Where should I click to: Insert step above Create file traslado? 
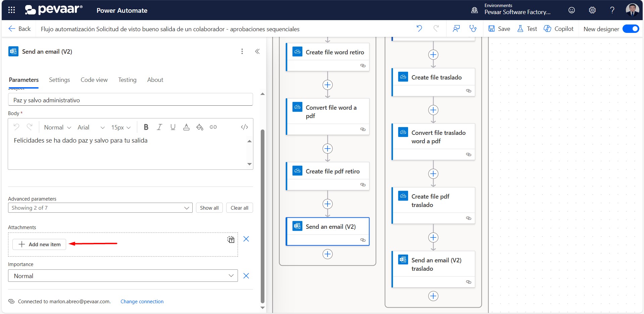coord(433,55)
